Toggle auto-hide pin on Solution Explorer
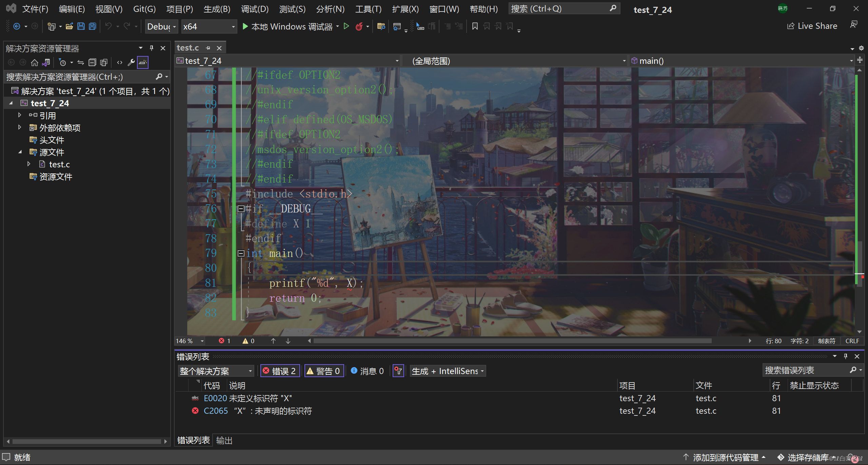Screen dimensions: 868x465 click(x=152, y=48)
